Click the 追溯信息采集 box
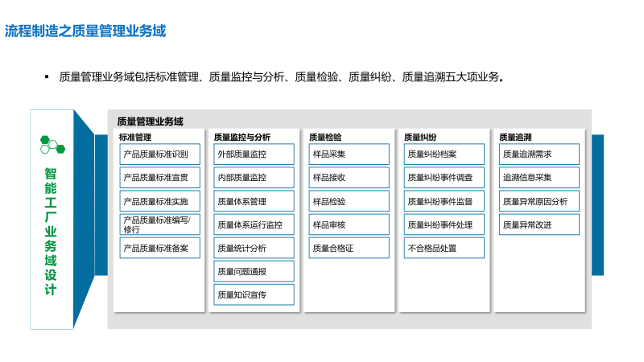 (x=539, y=178)
